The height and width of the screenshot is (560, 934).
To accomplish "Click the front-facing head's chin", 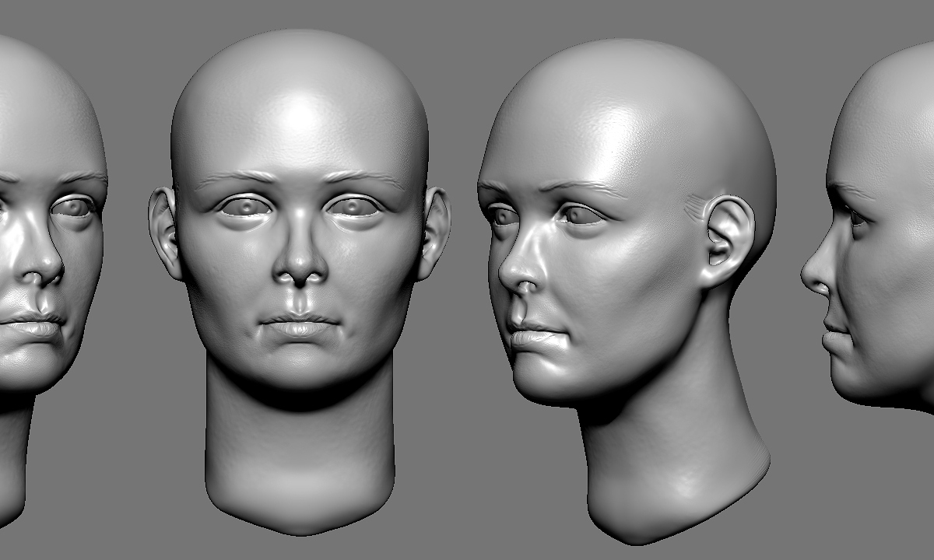I will tap(300, 366).
